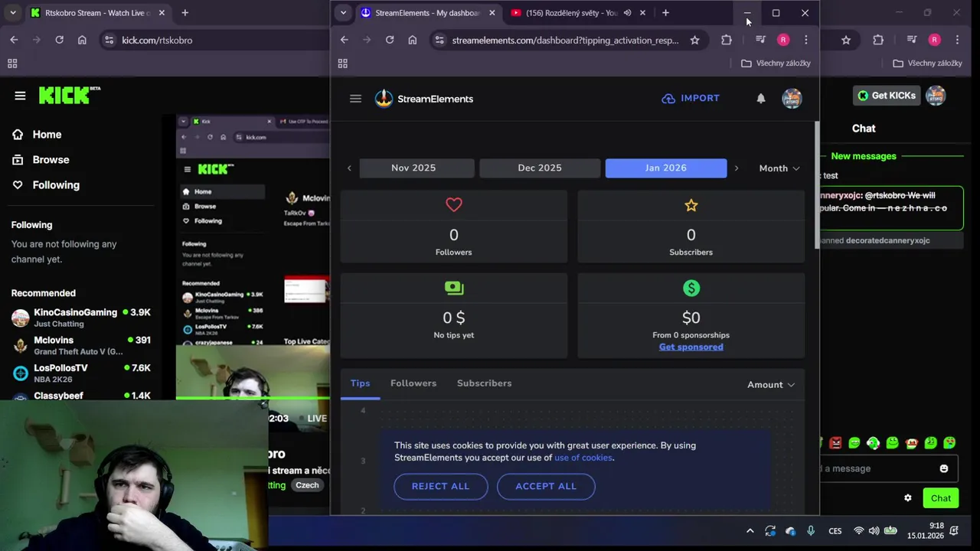This screenshot has width=980, height=551.
Task: Click the New messages indicator
Action: pos(864,156)
